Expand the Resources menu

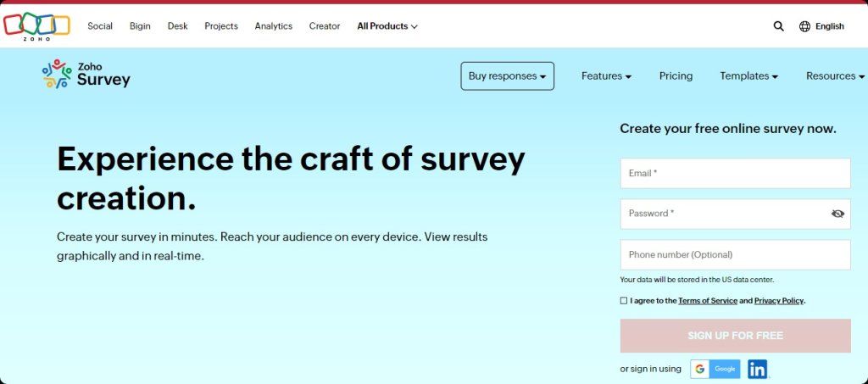pyautogui.click(x=835, y=76)
